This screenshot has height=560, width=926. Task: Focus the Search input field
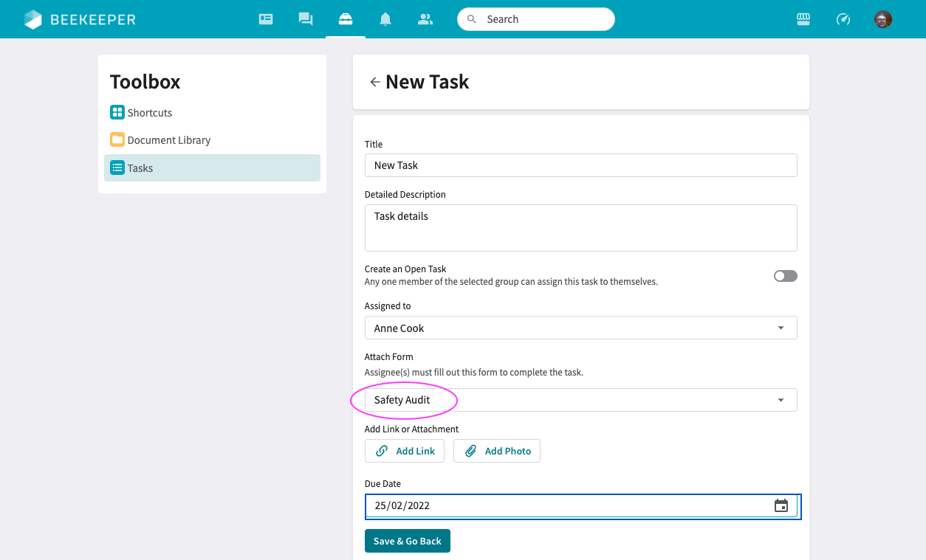coord(536,19)
